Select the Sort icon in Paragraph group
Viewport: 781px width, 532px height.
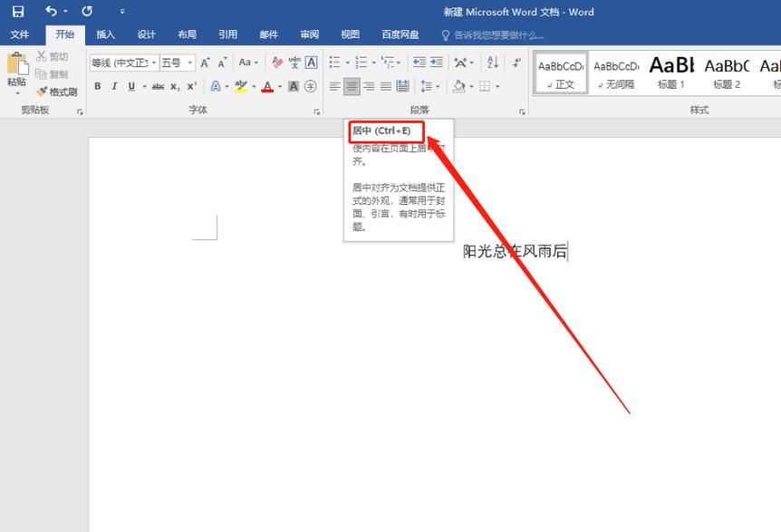[493, 63]
